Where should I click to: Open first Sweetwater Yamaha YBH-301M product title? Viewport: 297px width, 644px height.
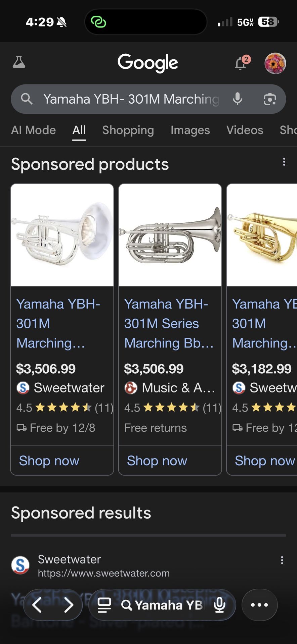coord(58,323)
